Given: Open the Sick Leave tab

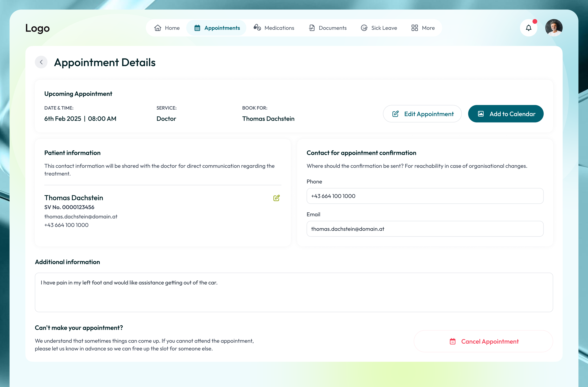Looking at the screenshot, I should [x=384, y=28].
